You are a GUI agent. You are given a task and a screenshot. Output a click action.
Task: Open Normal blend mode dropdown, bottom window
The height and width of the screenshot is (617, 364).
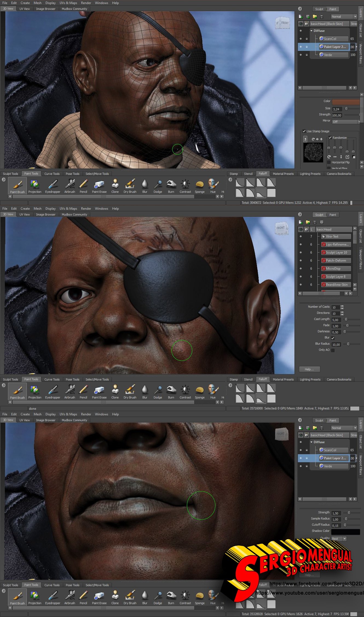pyautogui.click(x=344, y=428)
